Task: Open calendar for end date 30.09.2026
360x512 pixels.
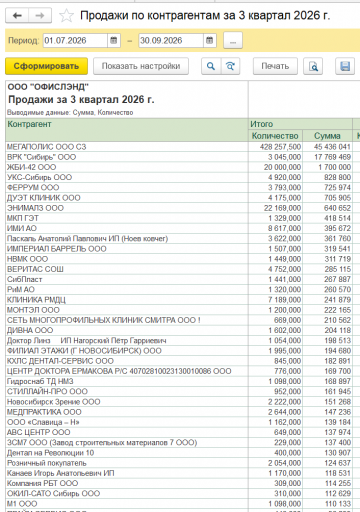Action: [x=210, y=41]
